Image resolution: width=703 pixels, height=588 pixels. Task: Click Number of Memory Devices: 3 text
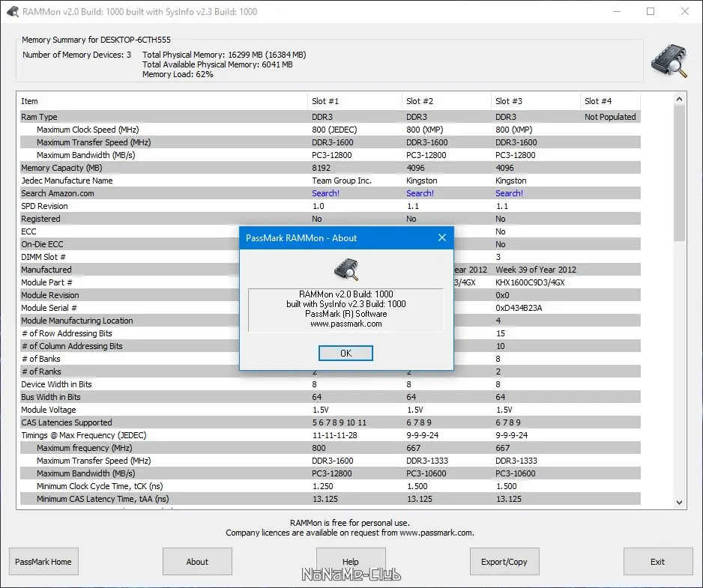[x=77, y=55]
